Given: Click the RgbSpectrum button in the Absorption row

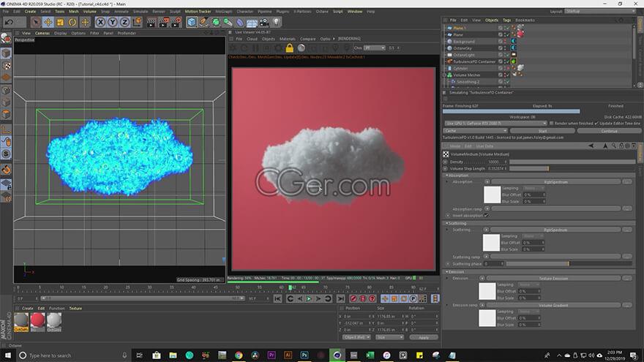Looking at the screenshot, I should (x=555, y=182).
